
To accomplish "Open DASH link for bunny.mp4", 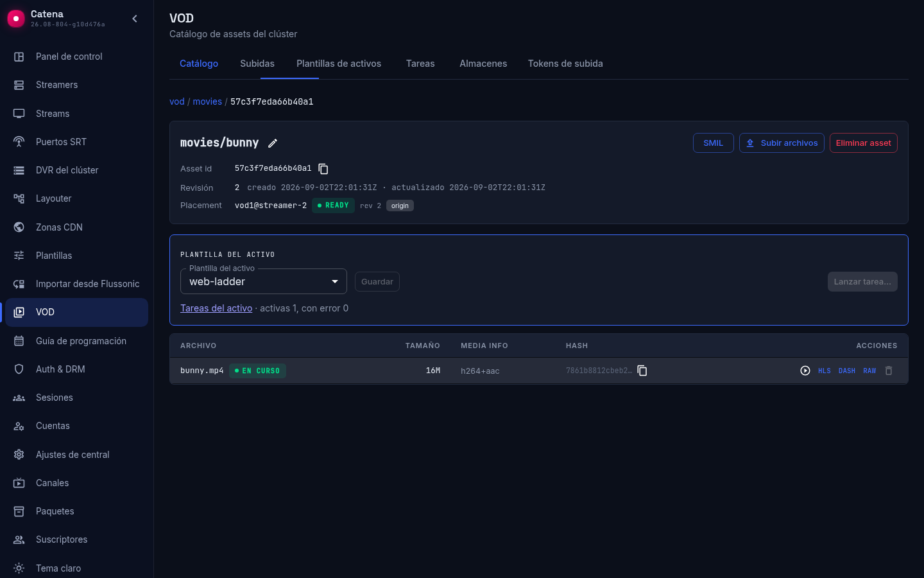I will (x=847, y=371).
